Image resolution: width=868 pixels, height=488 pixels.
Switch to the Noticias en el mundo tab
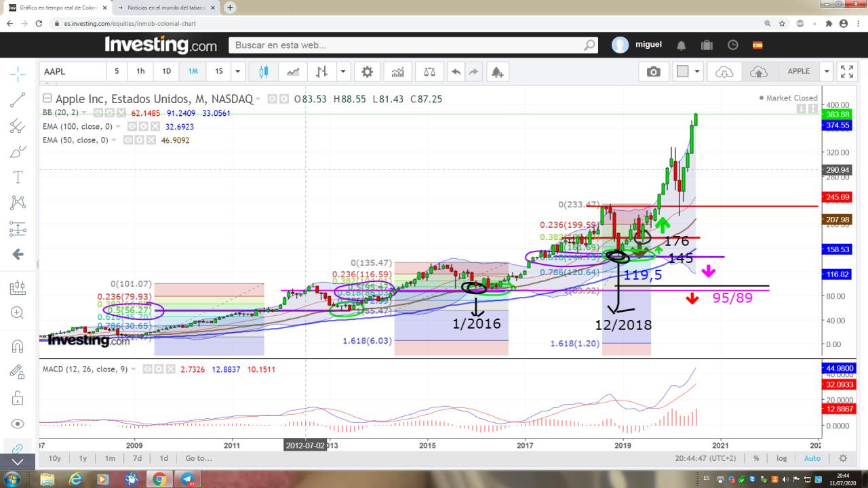pos(161,7)
